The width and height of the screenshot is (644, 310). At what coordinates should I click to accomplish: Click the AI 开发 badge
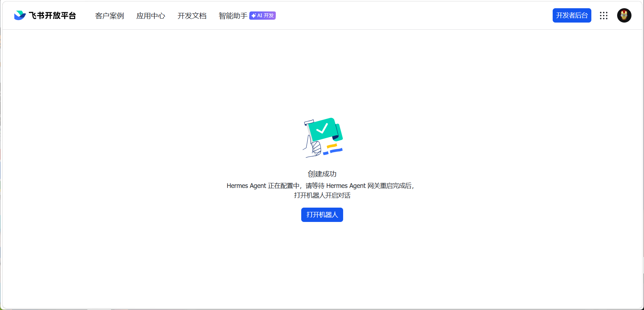coord(263,15)
